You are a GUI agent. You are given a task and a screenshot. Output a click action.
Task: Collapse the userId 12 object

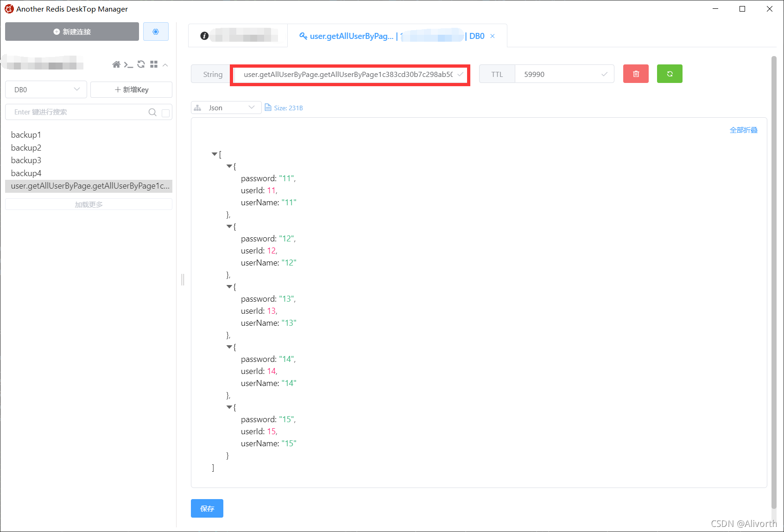(x=229, y=226)
